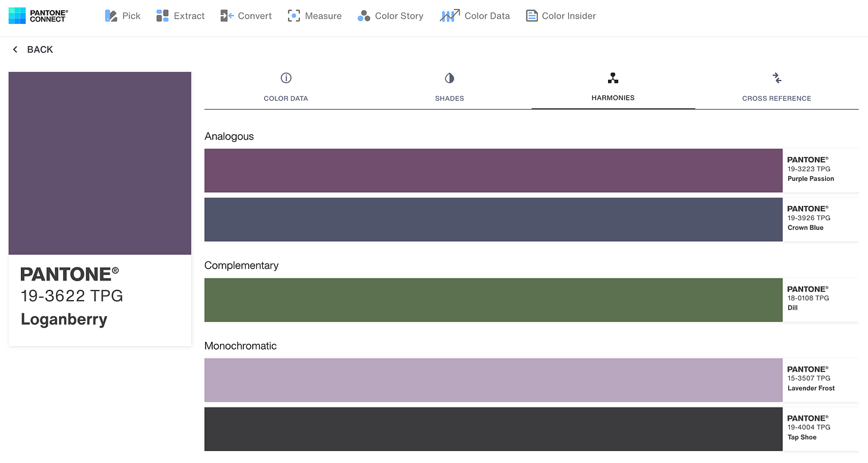Select the large Loganberry color swatch
Screen dimensions: 868x463
(100, 163)
